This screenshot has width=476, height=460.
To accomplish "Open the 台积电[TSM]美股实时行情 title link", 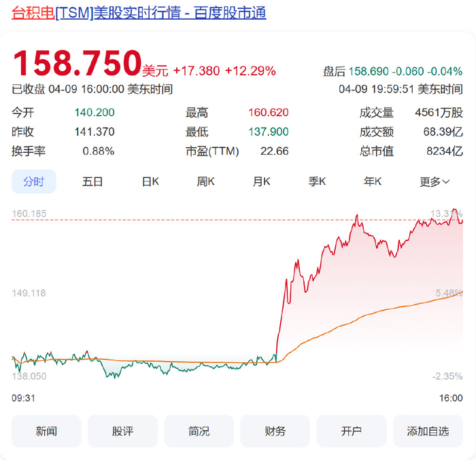I will pos(139,14).
